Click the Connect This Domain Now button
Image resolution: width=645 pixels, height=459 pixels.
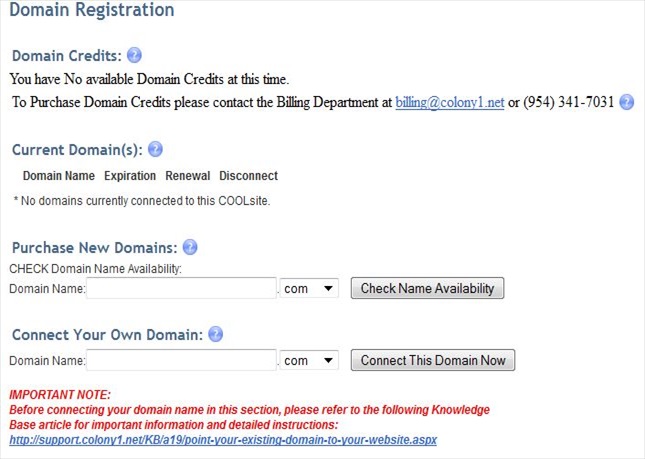coord(432,360)
